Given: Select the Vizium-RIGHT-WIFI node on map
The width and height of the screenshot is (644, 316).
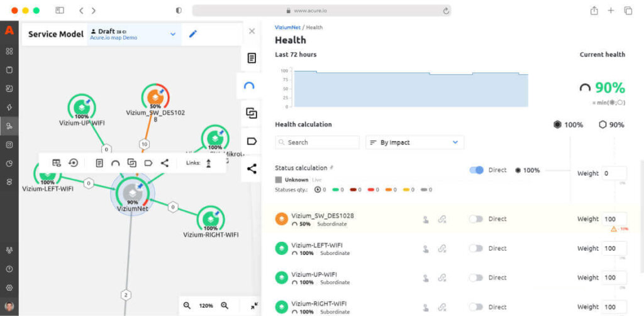Looking at the screenshot, I should pyautogui.click(x=211, y=219).
